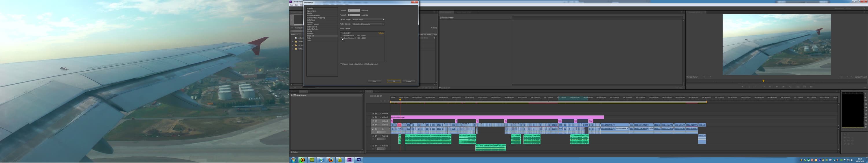This screenshot has height=163, width=868.
Task: Expand the New/Open history item
Action: [292, 95]
